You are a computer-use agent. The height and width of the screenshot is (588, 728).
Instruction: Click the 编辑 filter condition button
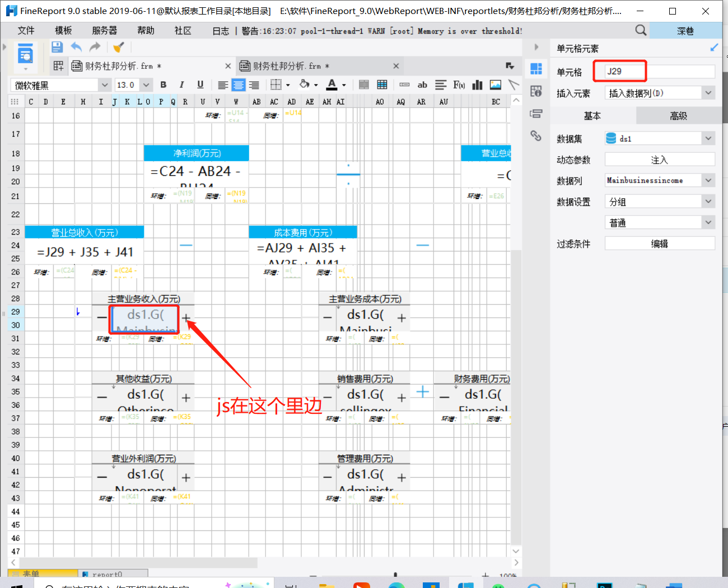[659, 244]
